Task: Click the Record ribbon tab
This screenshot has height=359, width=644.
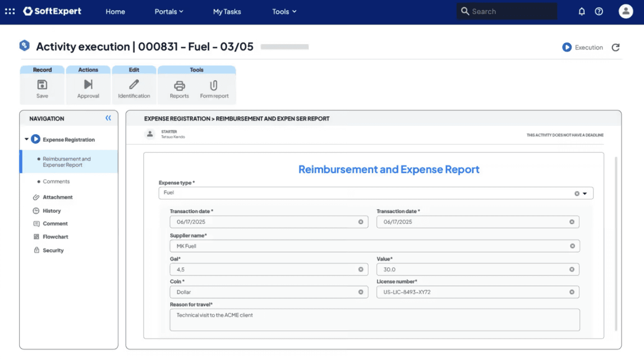Action: point(42,70)
